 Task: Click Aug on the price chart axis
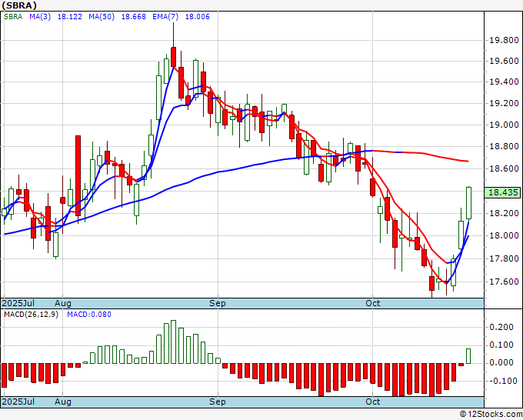click(x=63, y=303)
